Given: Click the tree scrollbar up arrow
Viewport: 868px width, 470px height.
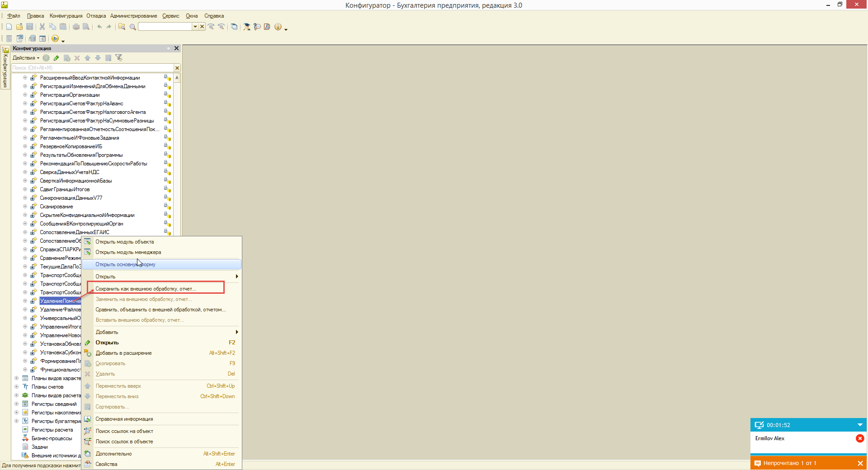Looking at the screenshot, I should coord(177,78).
